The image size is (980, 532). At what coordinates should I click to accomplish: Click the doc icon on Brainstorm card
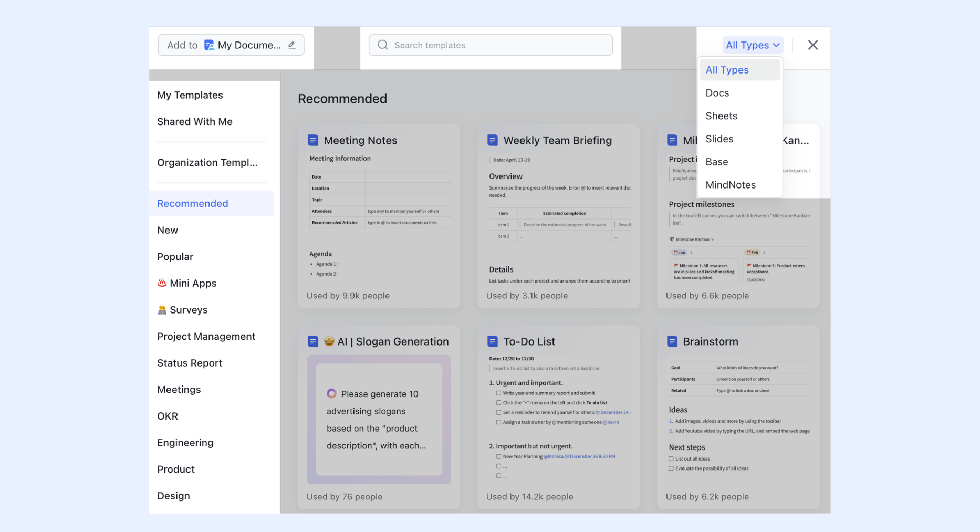point(672,341)
